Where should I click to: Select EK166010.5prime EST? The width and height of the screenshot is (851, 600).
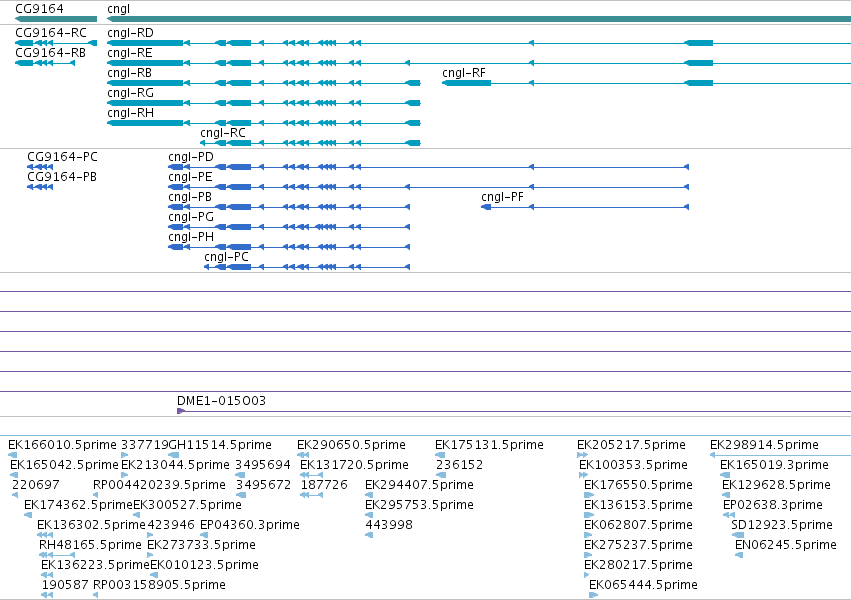62,445
